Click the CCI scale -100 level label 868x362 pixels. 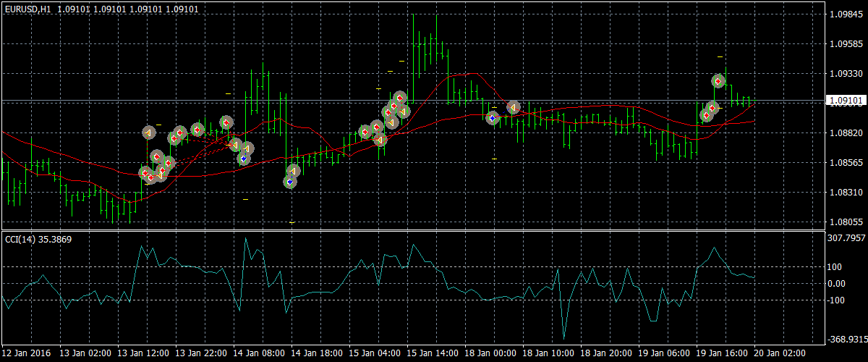[x=838, y=300]
